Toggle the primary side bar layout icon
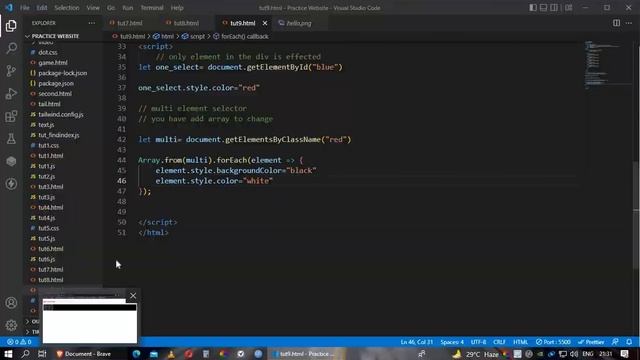The height and width of the screenshot is (360, 640). 533,8
